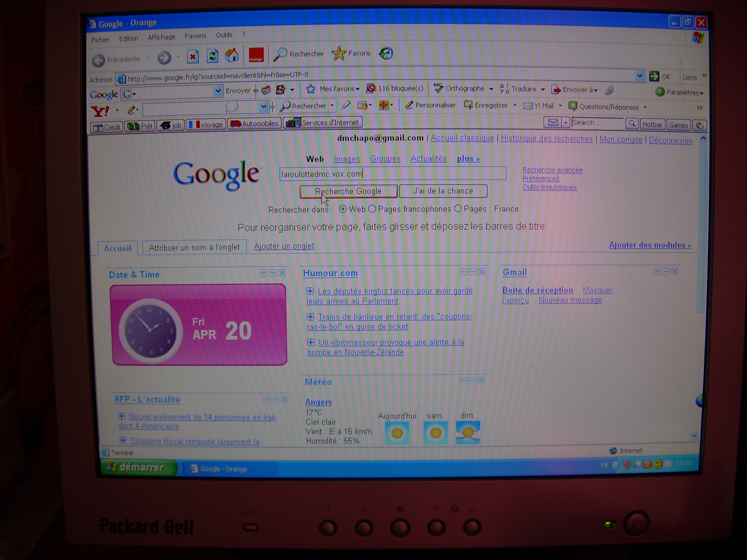Click the red X stop loading icon

click(193, 57)
